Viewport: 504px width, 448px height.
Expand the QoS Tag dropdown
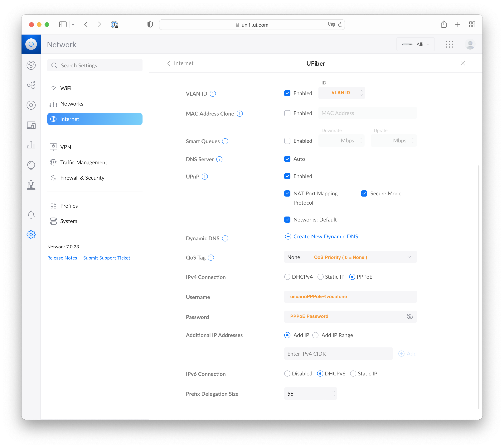tap(350, 257)
